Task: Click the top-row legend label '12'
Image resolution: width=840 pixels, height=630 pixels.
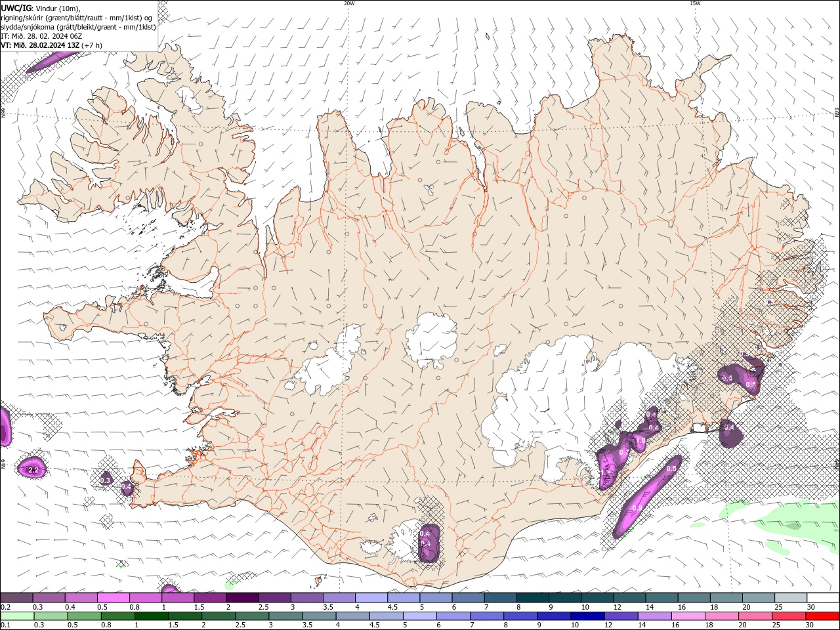Action: pos(617,607)
